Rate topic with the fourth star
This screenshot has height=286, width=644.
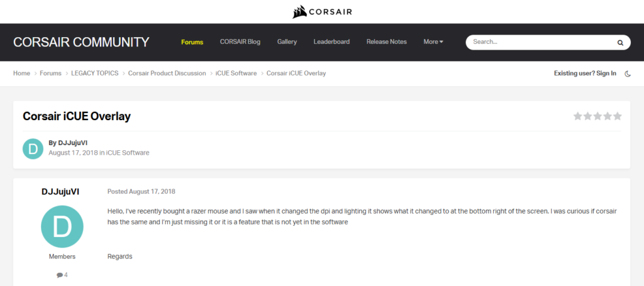608,116
